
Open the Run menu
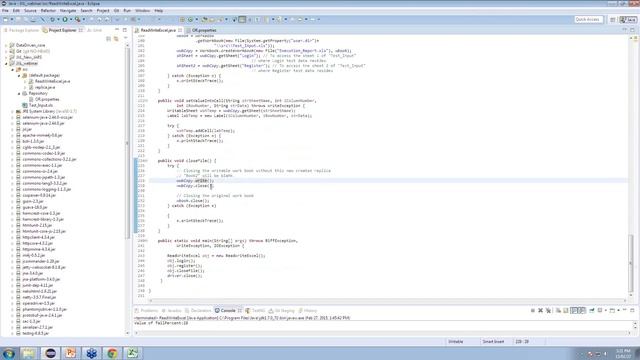[127, 11]
